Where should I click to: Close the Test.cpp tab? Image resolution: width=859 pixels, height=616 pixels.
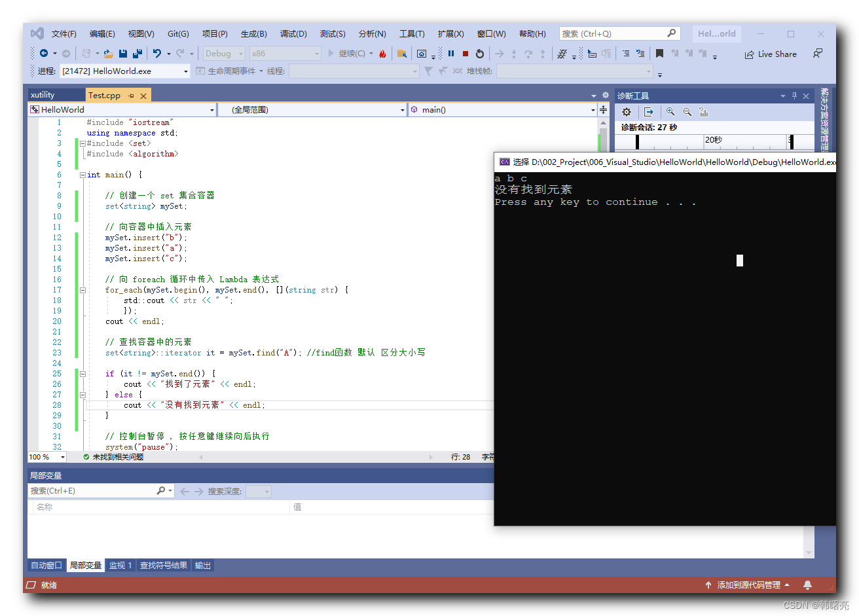(143, 96)
